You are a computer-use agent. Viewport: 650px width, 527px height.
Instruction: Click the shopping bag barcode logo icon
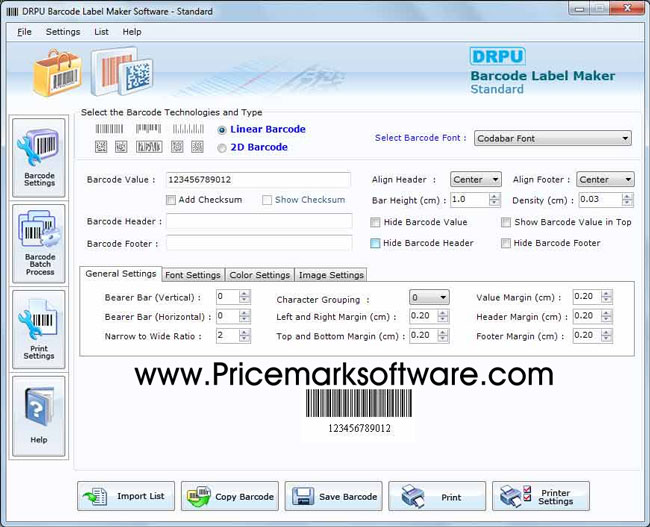click(x=58, y=73)
